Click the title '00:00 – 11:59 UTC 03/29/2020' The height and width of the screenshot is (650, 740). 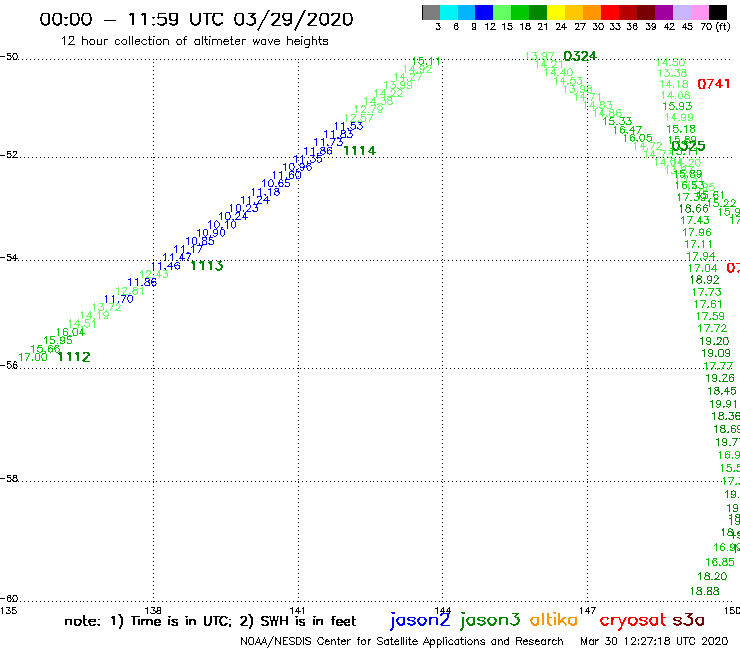click(196, 19)
